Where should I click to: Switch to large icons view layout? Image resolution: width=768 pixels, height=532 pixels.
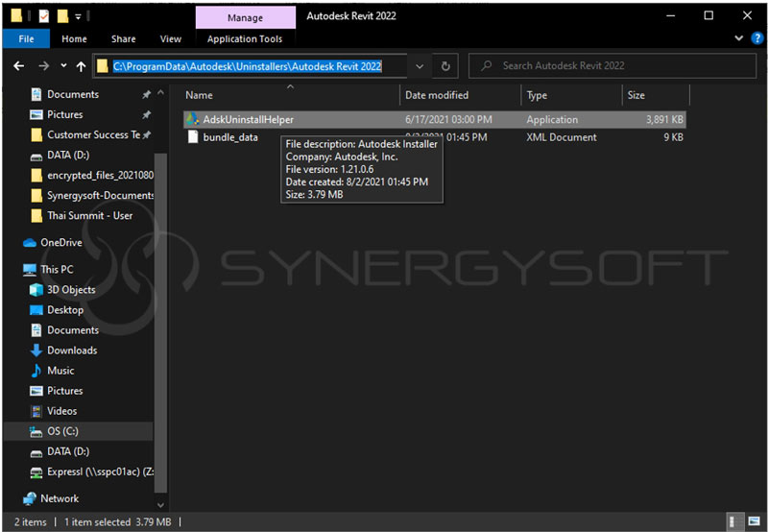pyautogui.click(x=755, y=521)
